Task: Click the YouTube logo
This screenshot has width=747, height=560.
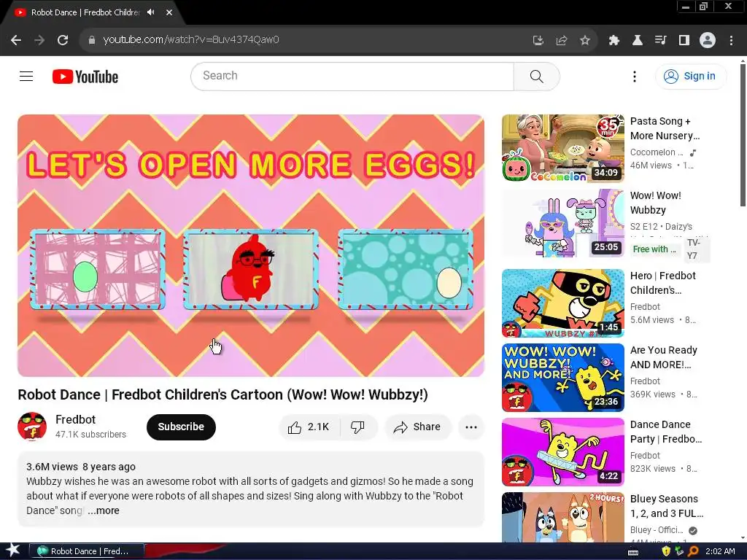Action: (85, 76)
